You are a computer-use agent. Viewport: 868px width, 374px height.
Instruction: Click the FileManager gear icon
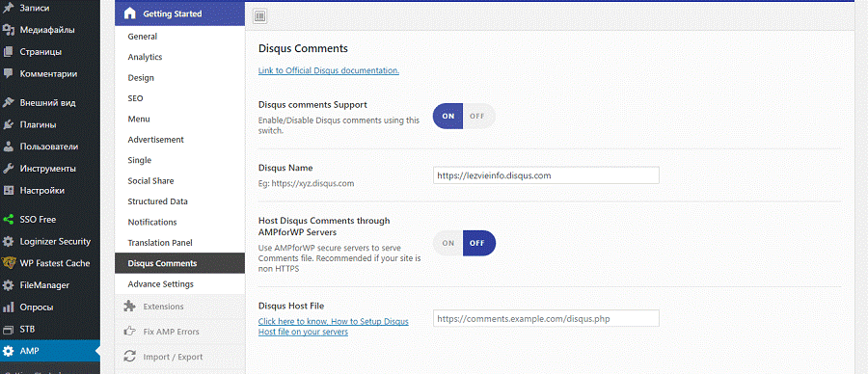9,285
